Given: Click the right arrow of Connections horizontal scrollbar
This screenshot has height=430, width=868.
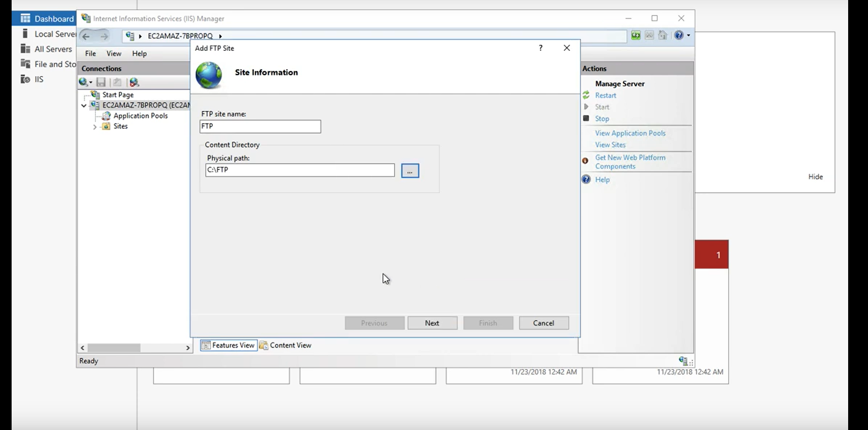Looking at the screenshot, I should pos(188,348).
